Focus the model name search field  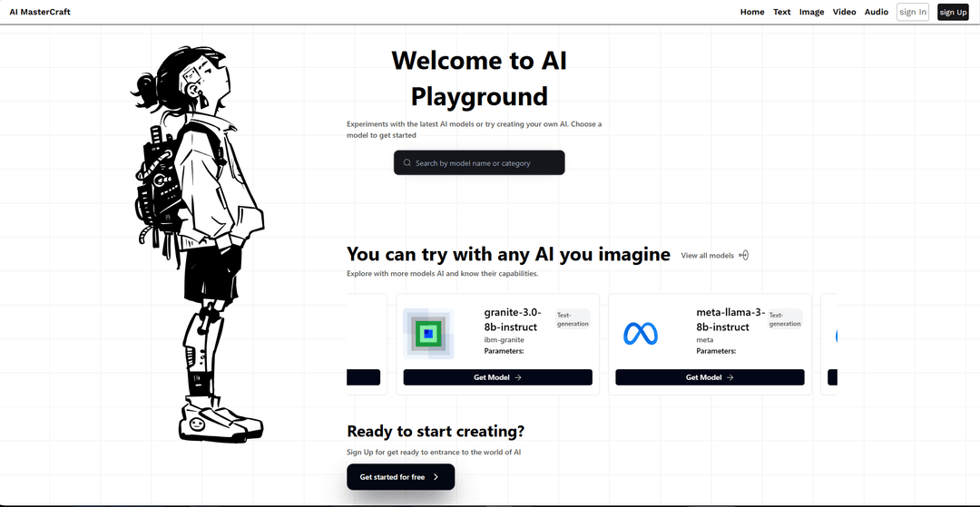485,163
